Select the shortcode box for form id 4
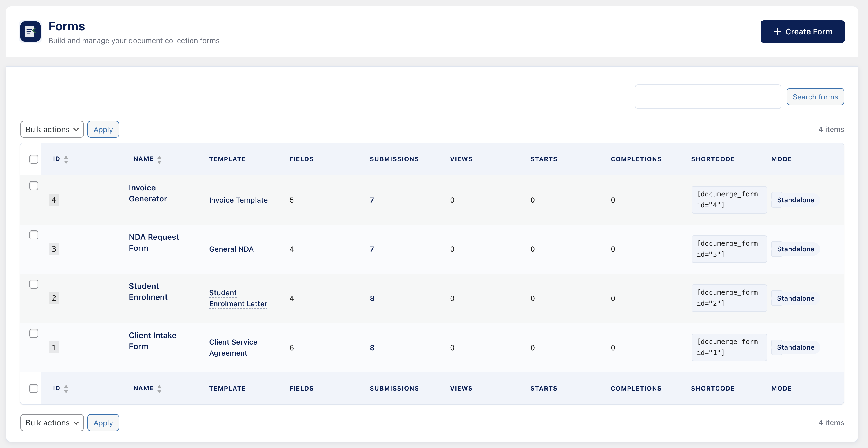The height and width of the screenshot is (448, 868). coord(729,199)
